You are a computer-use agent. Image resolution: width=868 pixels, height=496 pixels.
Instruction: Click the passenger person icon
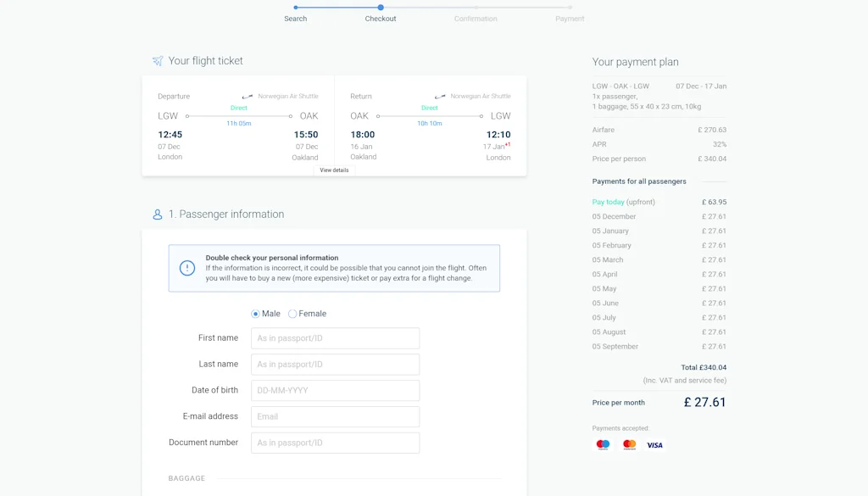157,215
